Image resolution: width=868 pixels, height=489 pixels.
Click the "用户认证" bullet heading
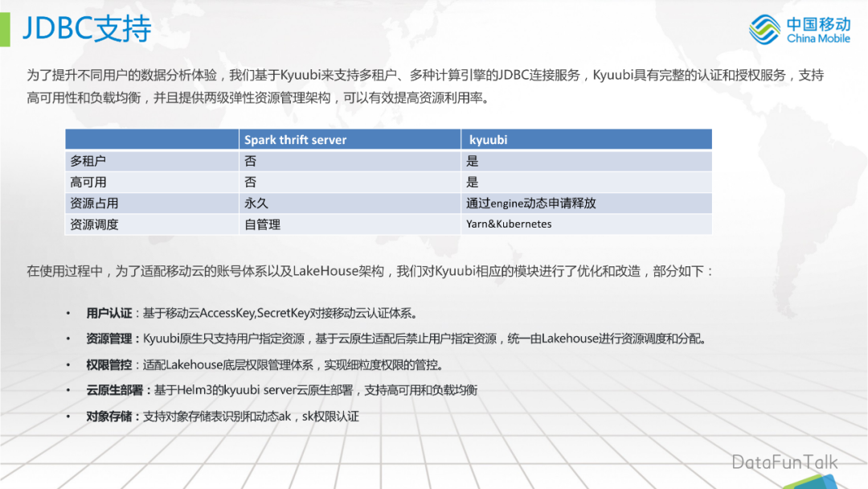(108, 313)
